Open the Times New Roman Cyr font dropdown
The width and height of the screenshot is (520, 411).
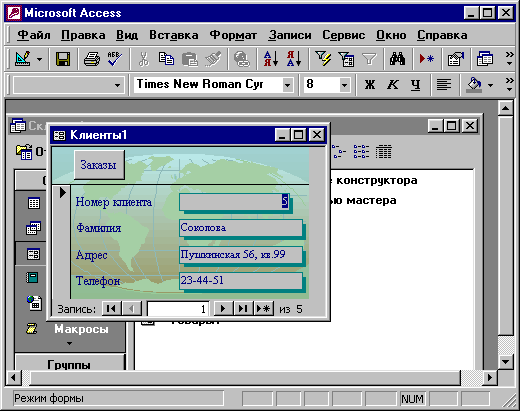(287, 85)
